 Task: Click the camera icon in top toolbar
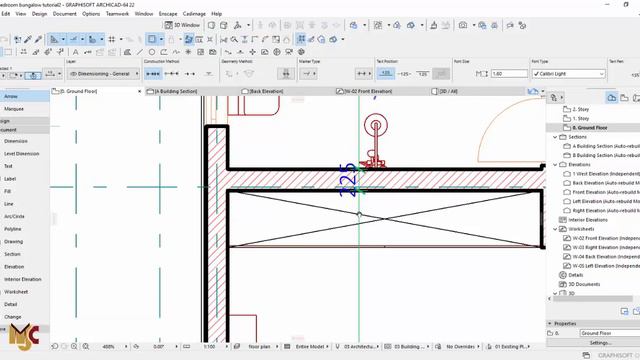click(463, 25)
